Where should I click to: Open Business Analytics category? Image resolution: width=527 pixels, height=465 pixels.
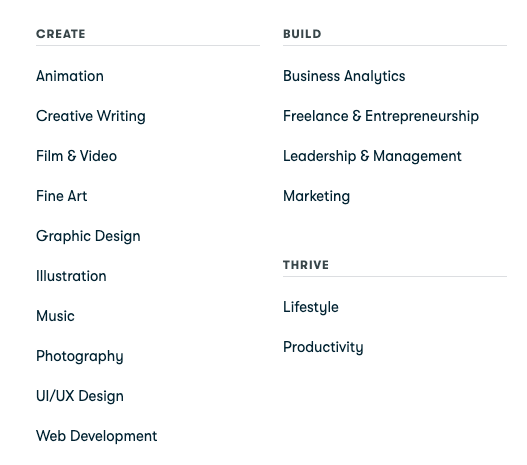[344, 76]
